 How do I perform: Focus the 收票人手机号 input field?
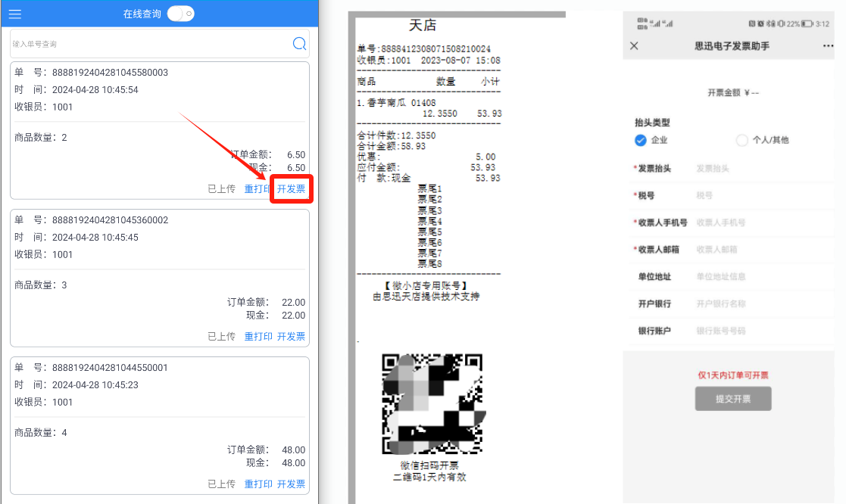pos(763,222)
